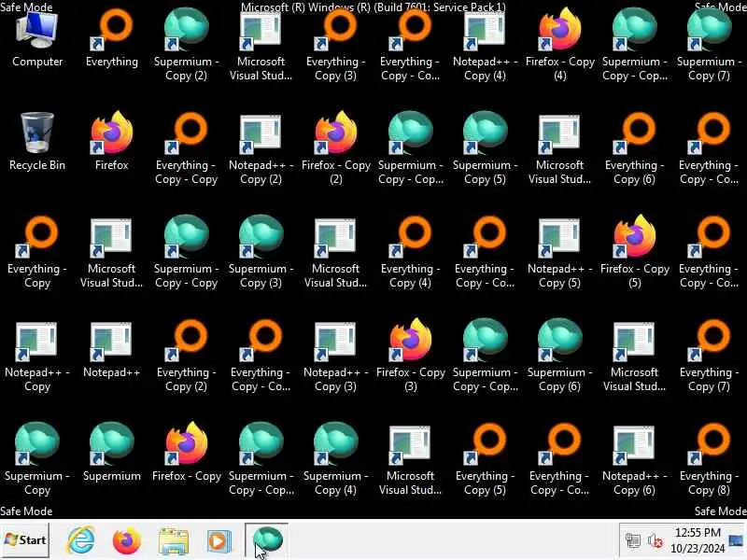The width and height of the screenshot is (747, 560).
Task: Select the shortcut labeled exactly "Everything - Copy"
Action: pyautogui.click(x=37, y=252)
